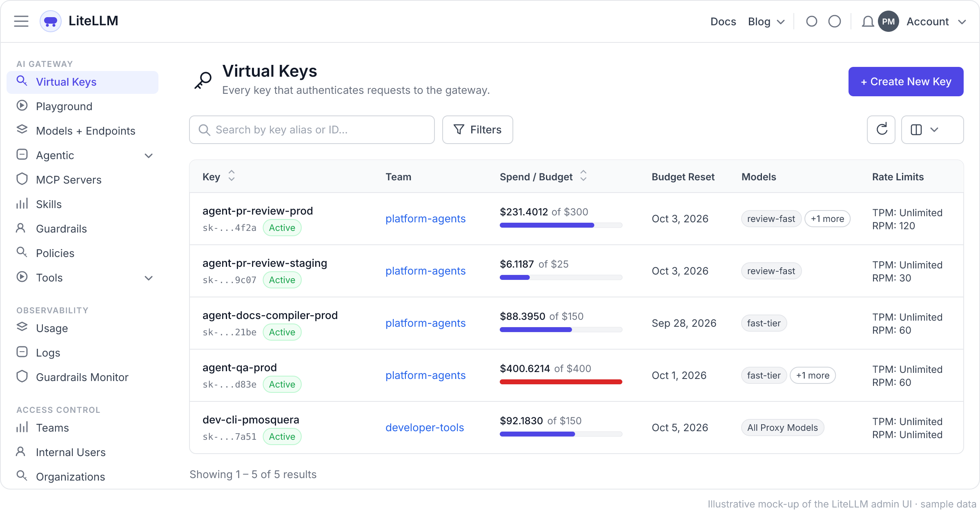
Task: Click the $6.1187 spend value
Action: tap(517, 264)
